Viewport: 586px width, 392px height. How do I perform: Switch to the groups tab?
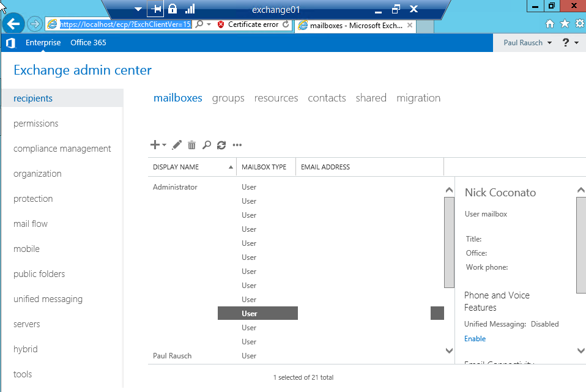(x=228, y=98)
